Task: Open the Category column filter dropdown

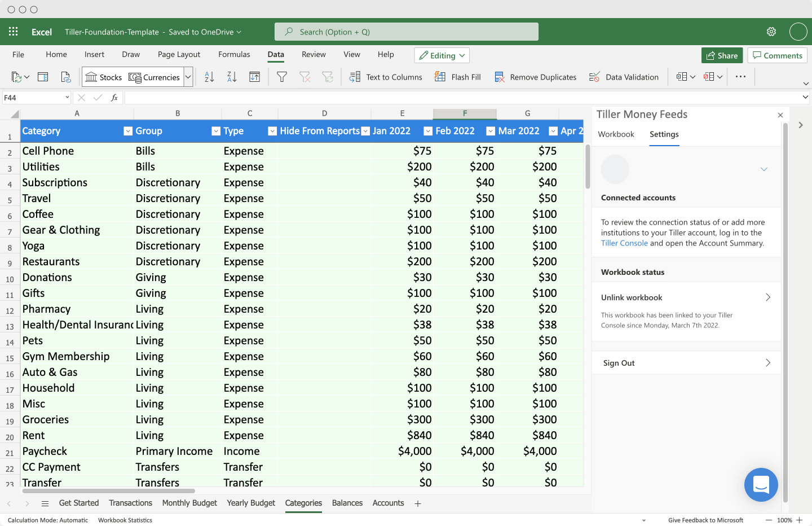Action: coord(128,131)
